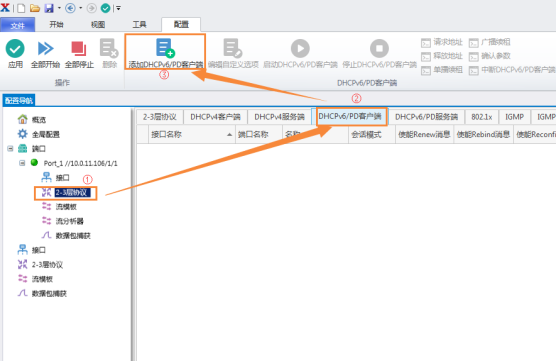This screenshot has height=361, width=556.
Task: Start all with the 全部开始 icon
Action: pyautogui.click(x=46, y=48)
